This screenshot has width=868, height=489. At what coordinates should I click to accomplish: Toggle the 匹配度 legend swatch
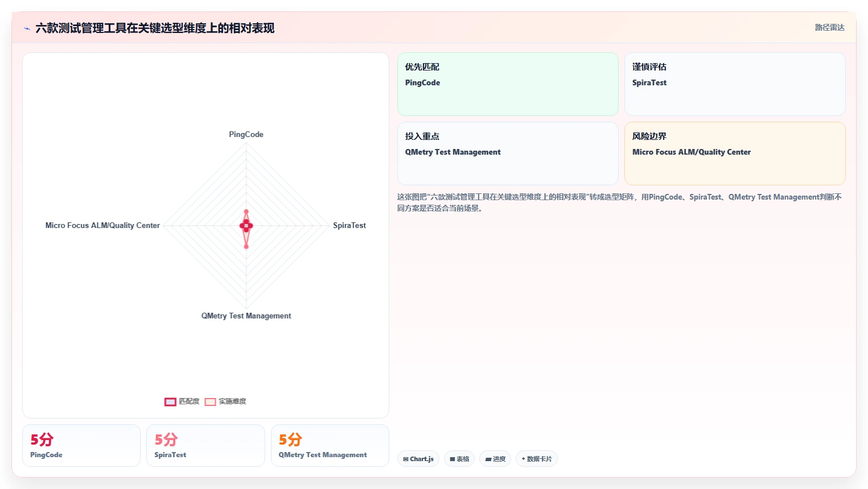click(170, 401)
